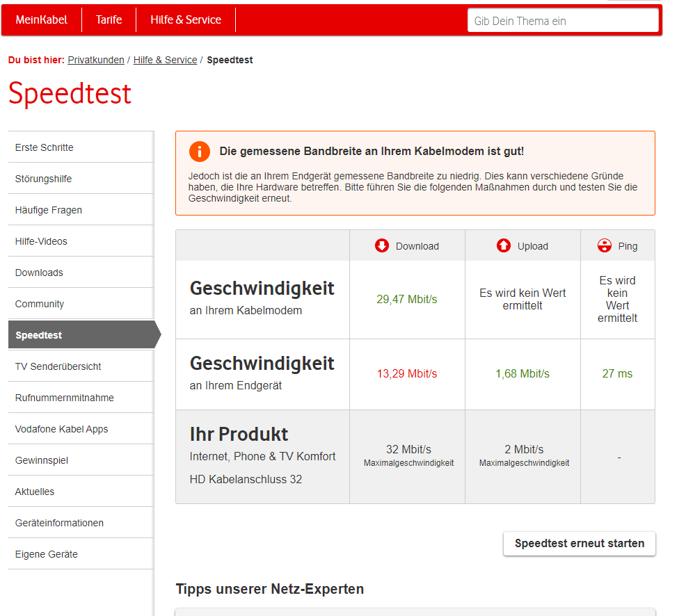Image resolution: width=686 pixels, height=616 pixels.
Task: Open Eigene Geräte in the sidebar
Action: tap(81, 554)
